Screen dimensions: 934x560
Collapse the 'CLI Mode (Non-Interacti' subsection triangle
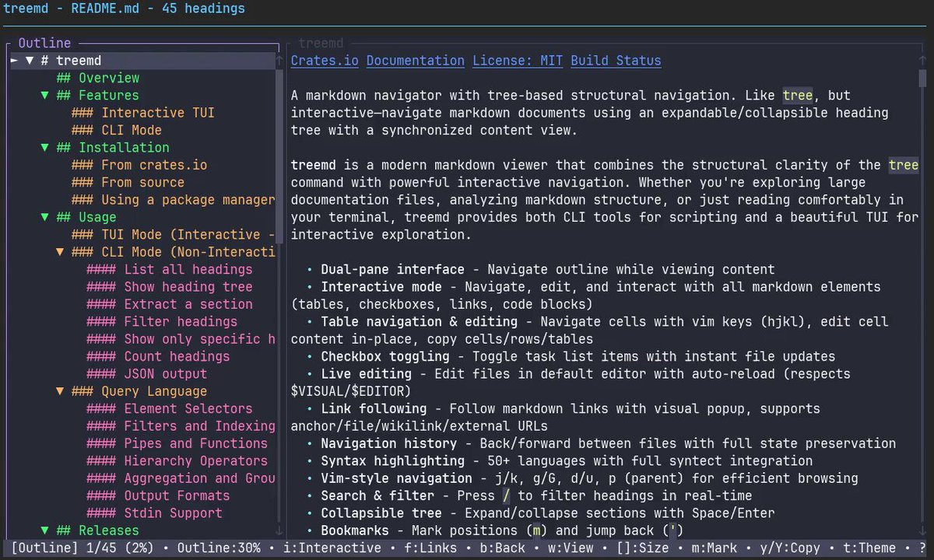[x=60, y=252]
